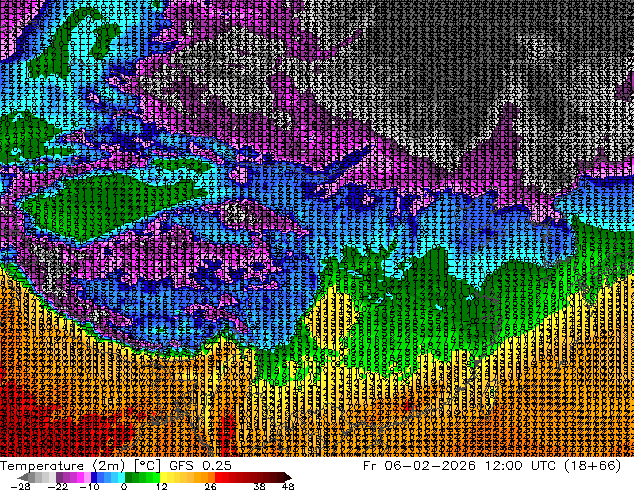This screenshot has height=490, width=634.
Task: Click the '12' legend scale value
Action: click(x=162, y=486)
